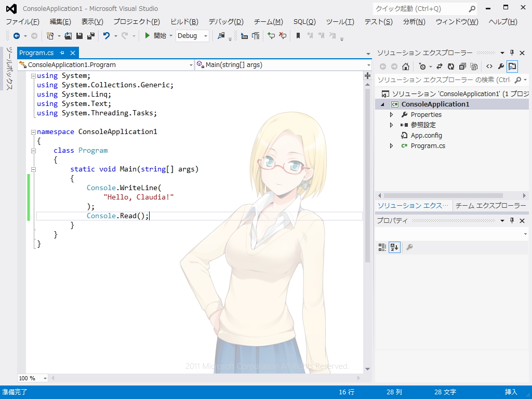Expand the Properties node in Solution Explorer

[391, 115]
